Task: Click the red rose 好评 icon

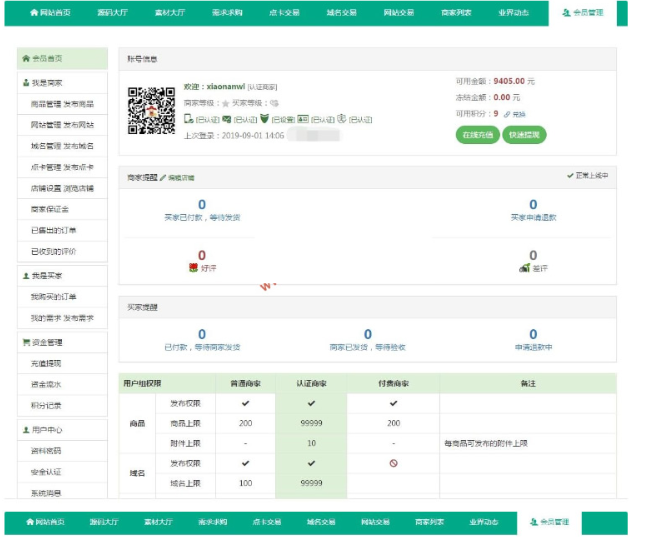Action: [x=193, y=268]
